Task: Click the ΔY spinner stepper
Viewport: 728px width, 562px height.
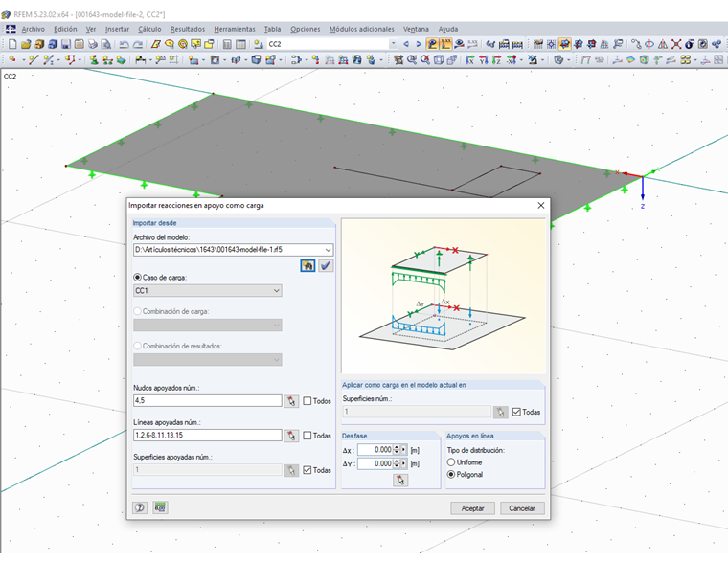Action: click(x=397, y=463)
